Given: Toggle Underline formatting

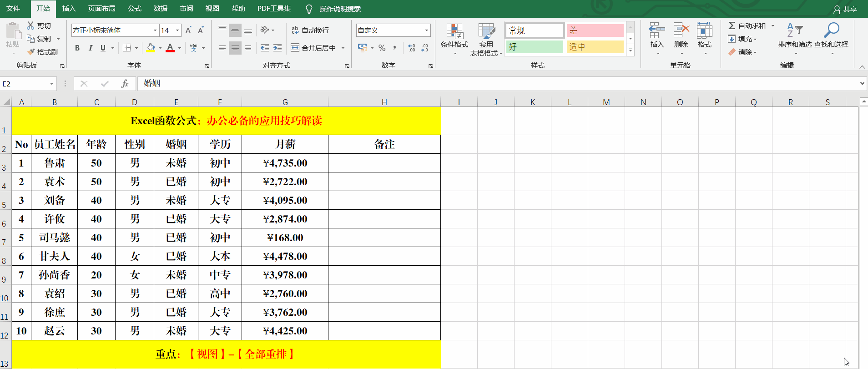Looking at the screenshot, I should pyautogui.click(x=103, y=48).
